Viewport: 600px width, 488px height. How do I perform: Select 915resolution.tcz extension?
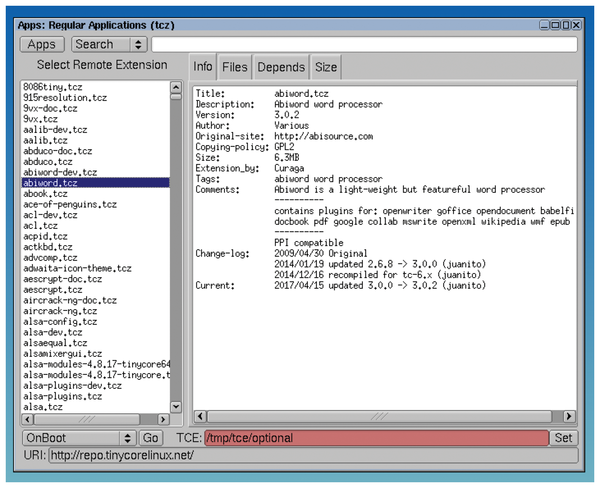pyautogui.click(x=95, y=98)
